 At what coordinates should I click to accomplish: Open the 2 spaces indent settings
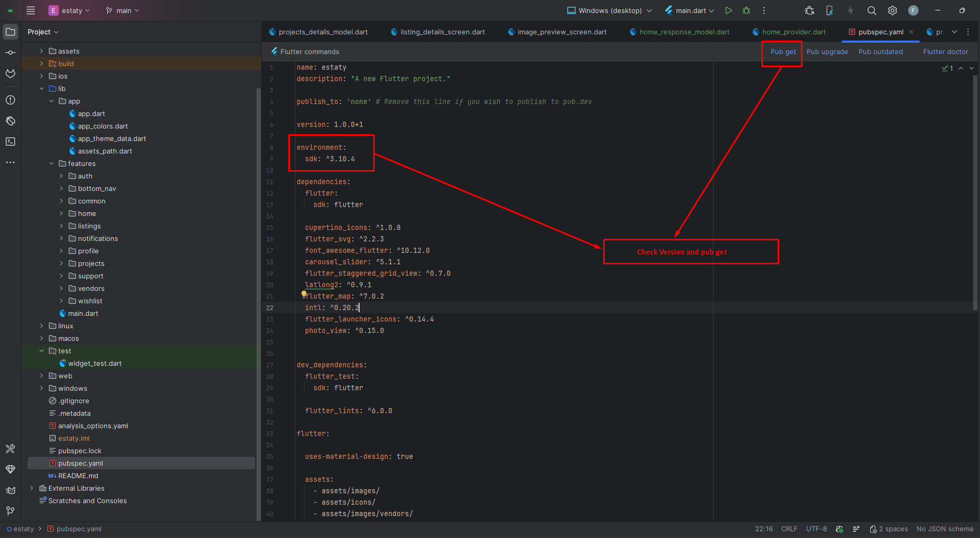(889, 529)
